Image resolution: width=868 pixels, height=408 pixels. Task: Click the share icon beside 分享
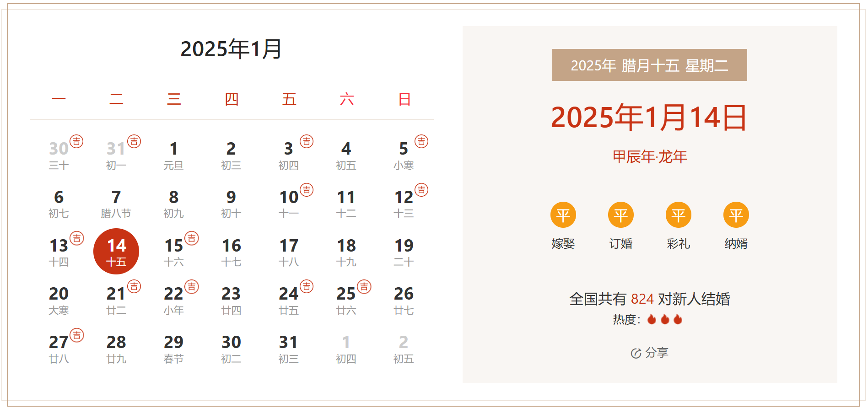[x=636, y=353]
